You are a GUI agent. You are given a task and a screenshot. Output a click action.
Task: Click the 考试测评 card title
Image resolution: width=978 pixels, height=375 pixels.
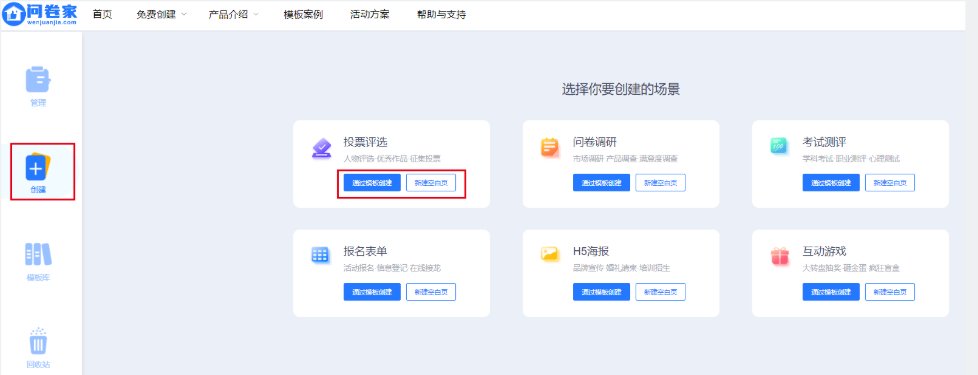click(x=825, y=142)
